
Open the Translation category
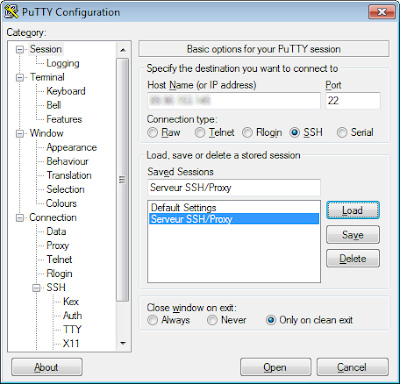coord(69,175)
